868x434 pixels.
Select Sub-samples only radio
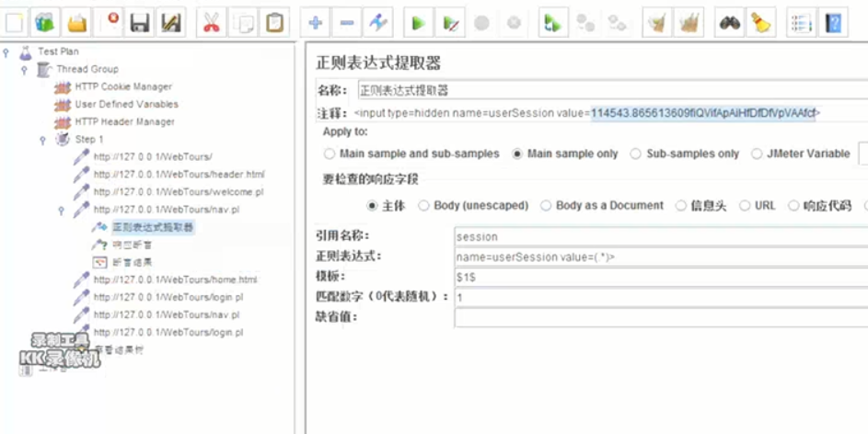(x=636, y=154)
